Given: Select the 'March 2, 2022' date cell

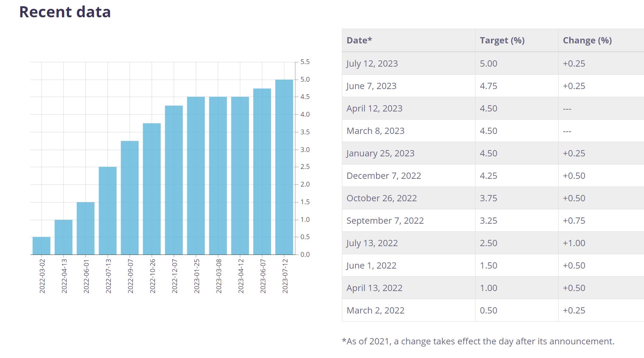Looking at the screenshot, I should 408,310.
